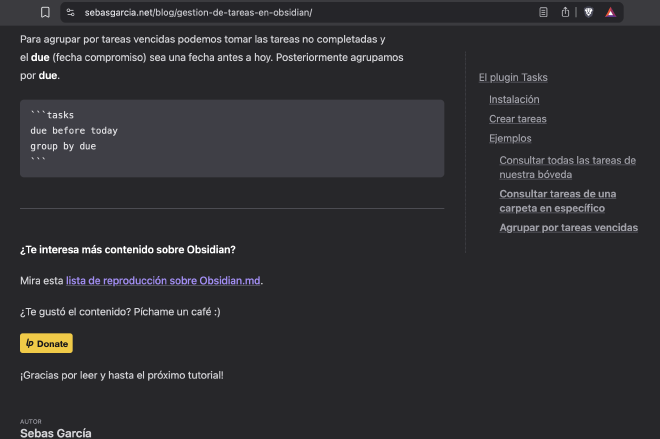Click inside the tasks code block
660x439 pixels.
[232, 138]
